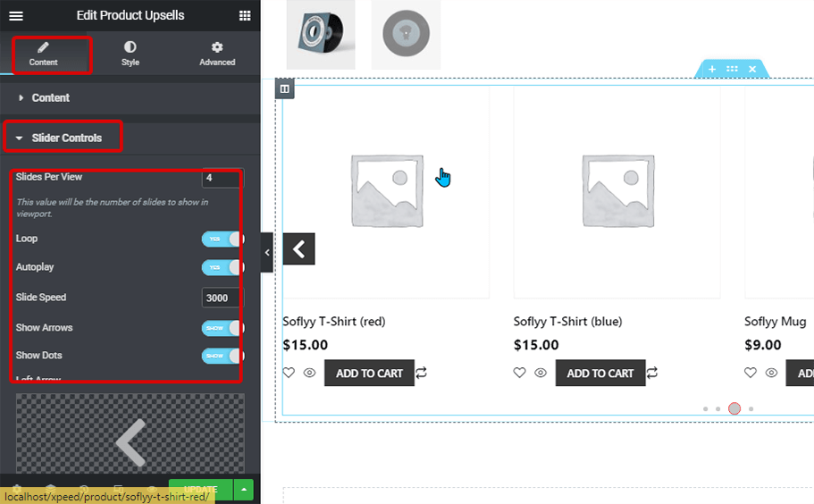Add blue T-Shirt to wishlist heart
The image size is (814, 504).
(520, 373)
